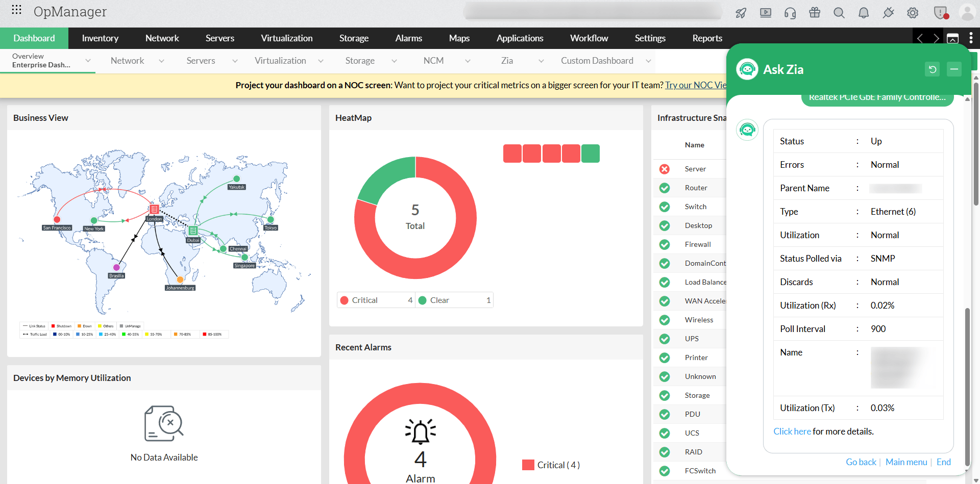Viewport: 980px width, 484px height.
Task: Click the green status icon beside Router
Action: click(x=665, y=188)
